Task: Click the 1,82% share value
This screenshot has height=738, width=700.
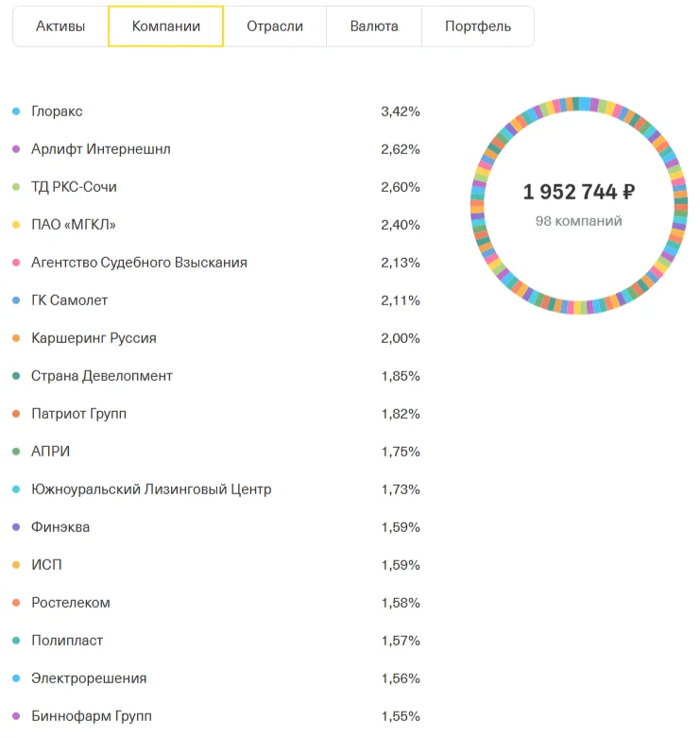Action: 401,414
